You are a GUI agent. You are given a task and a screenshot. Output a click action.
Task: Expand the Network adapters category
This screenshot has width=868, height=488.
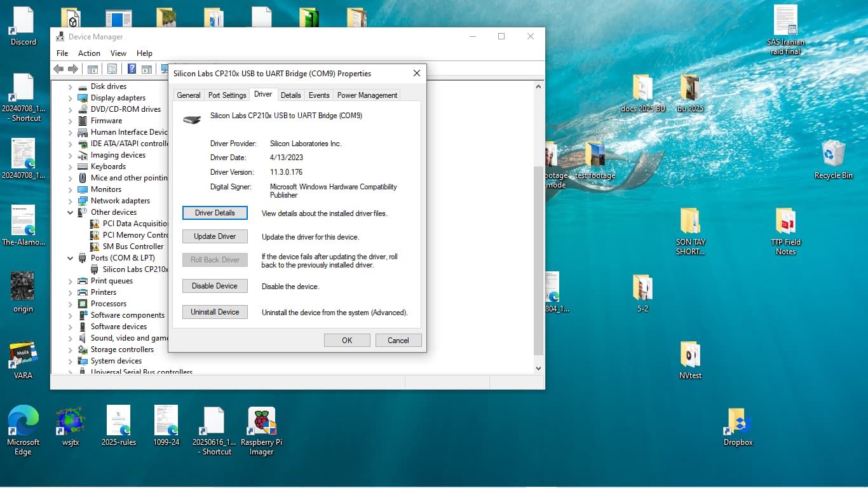[71, 201]
